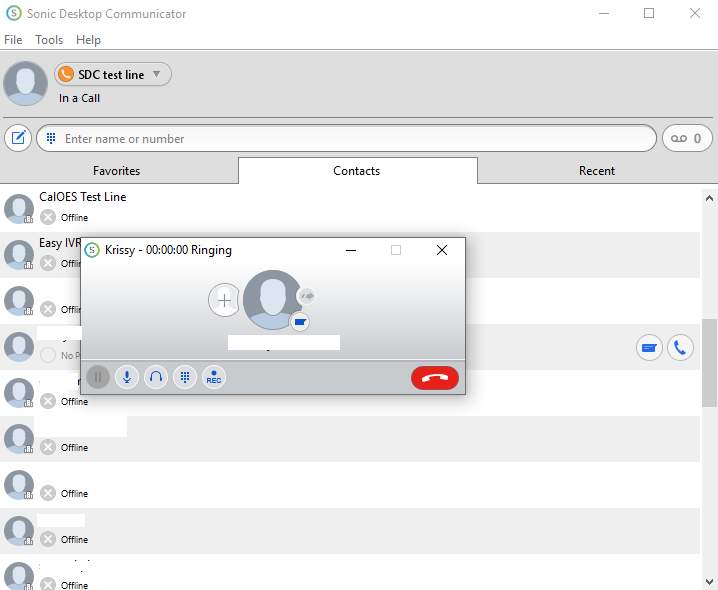Click the scroll down arrow of contacts list
718x590 pixels.
[709, 581]
